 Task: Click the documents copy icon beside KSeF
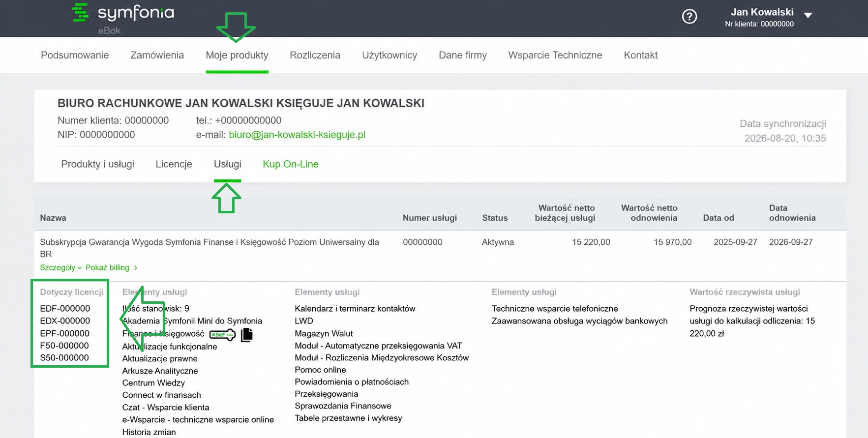[x=247, y=335]
